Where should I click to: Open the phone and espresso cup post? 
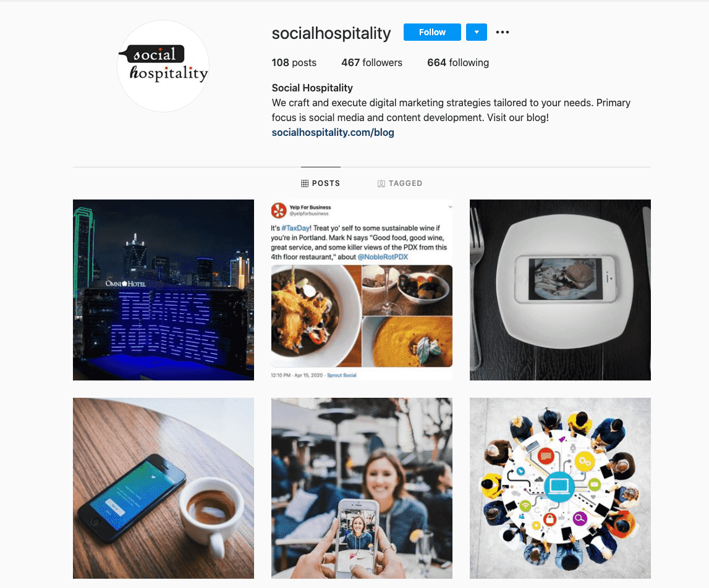coord(163,488)
